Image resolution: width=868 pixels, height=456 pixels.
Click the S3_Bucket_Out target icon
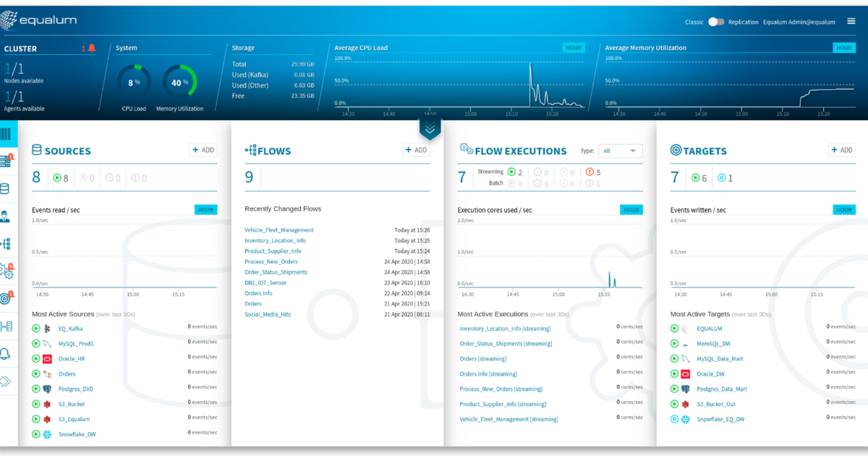[686, 404]
